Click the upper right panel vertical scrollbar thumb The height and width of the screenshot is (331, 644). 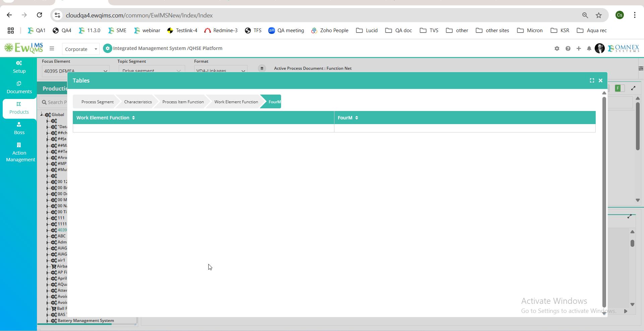click(x=638, y=126)
